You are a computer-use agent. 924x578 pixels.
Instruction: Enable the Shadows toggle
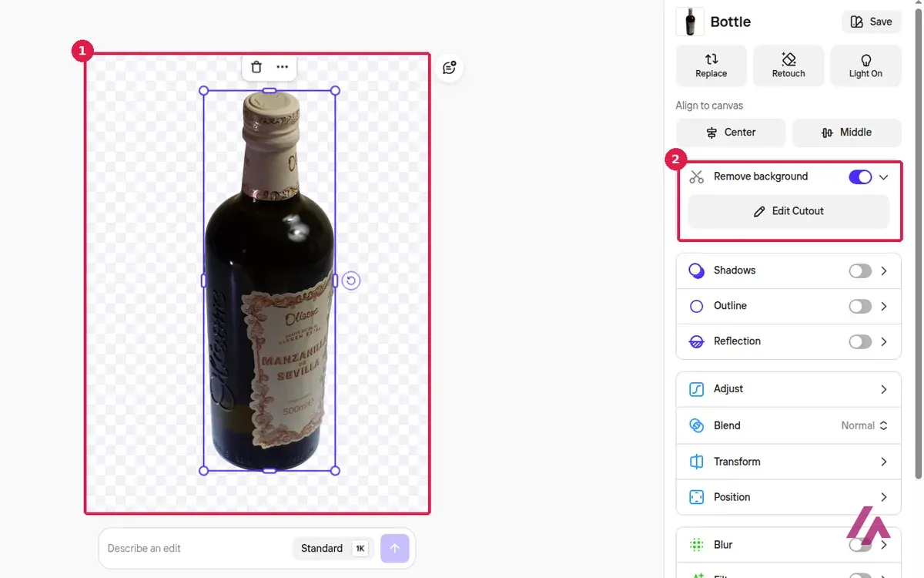pyautogui.click(x=860, y=271)
